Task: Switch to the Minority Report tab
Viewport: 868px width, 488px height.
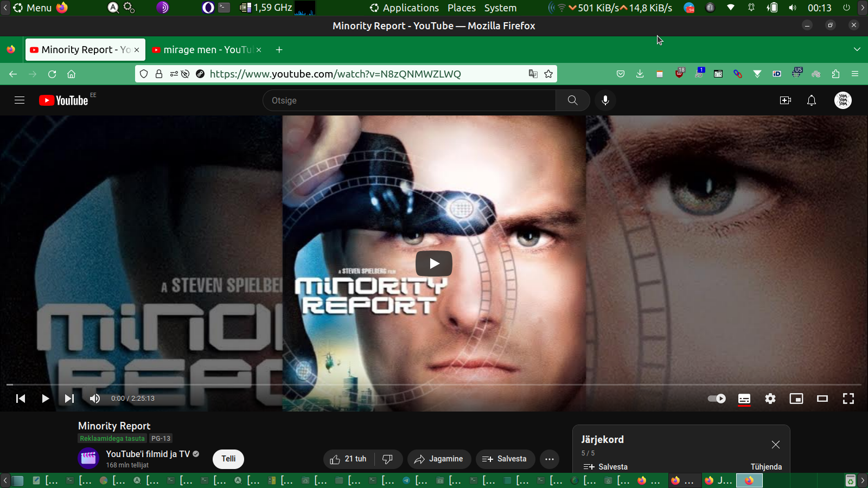Action: click(x=85, y=50)
